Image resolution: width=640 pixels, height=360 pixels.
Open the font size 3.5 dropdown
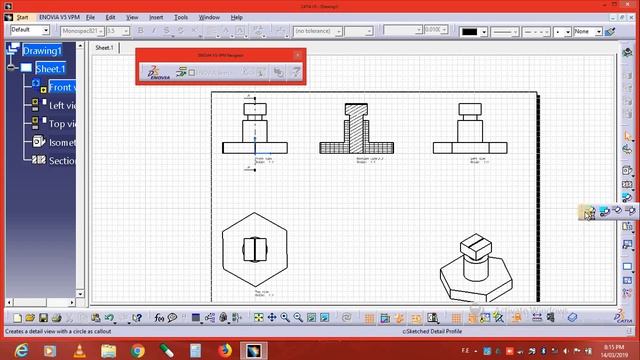(126, 31)
